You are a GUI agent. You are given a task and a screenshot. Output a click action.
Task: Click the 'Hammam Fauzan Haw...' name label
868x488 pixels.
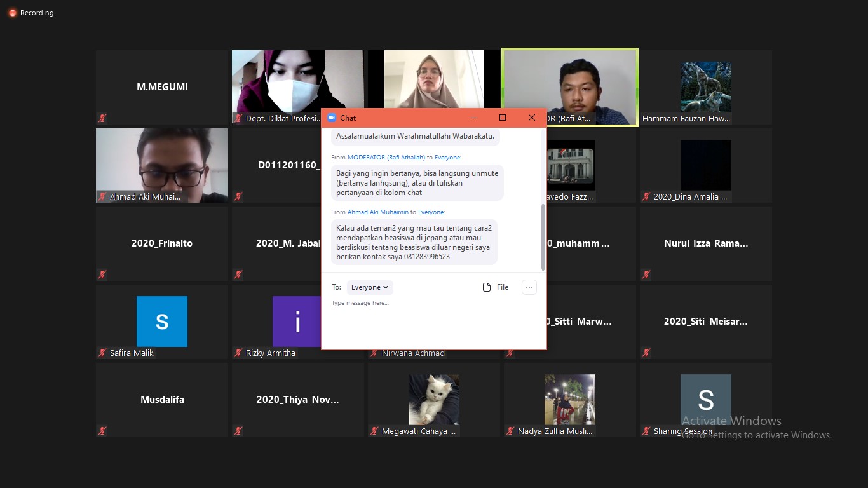coord(686,119)
